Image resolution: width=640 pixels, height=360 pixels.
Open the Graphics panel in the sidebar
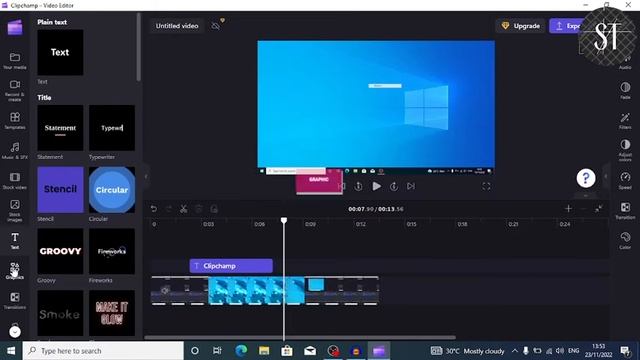tap(15, 270)
